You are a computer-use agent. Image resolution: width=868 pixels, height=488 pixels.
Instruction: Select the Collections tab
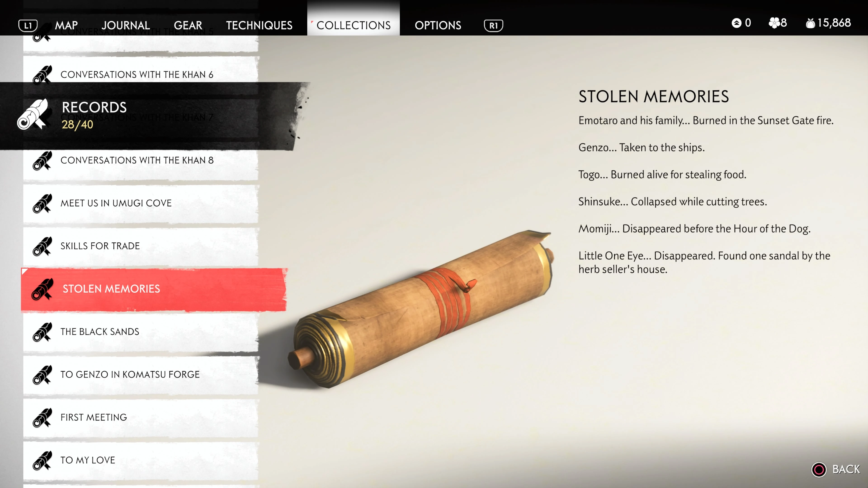354,25
